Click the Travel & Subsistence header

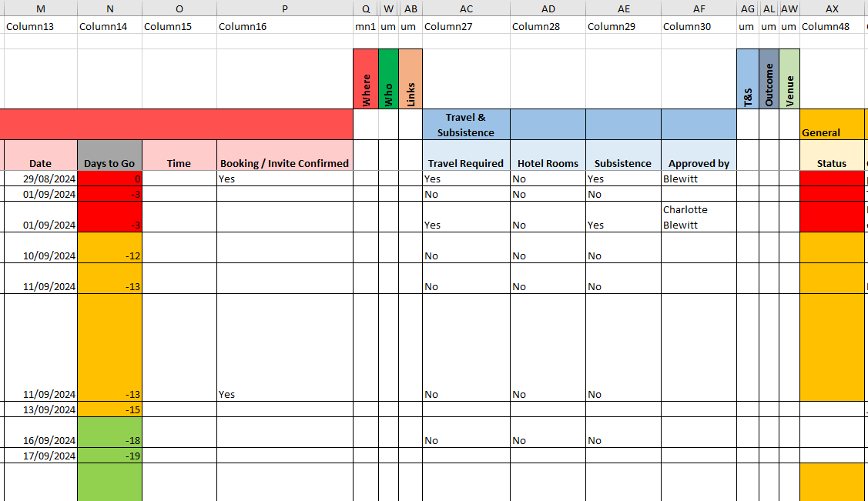coord(466,125)
